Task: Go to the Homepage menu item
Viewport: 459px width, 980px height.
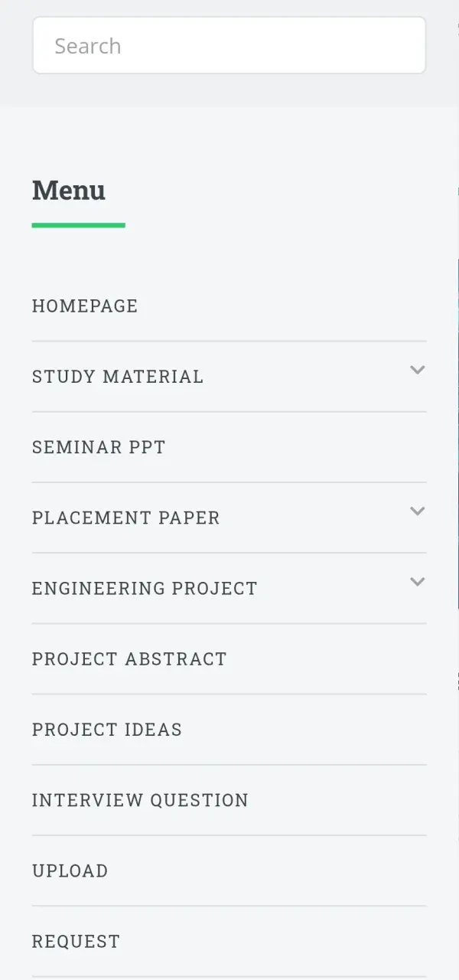Action: pos(85,306)
